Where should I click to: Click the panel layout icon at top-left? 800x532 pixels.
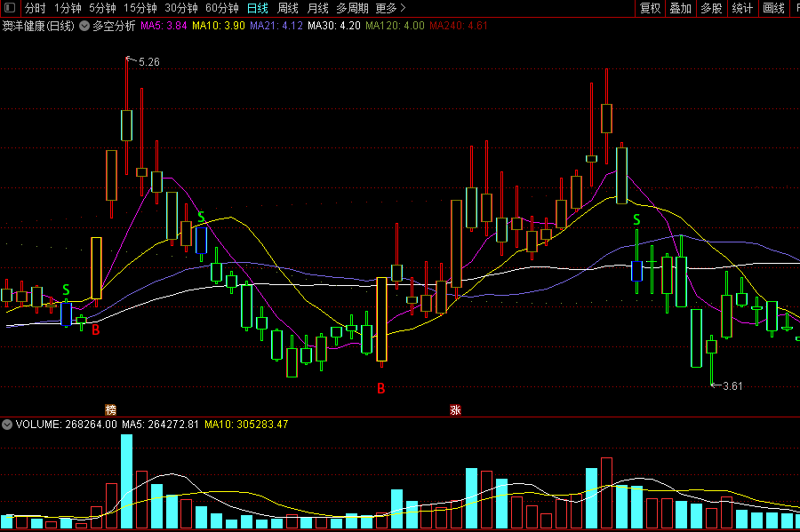click(9, 8)
